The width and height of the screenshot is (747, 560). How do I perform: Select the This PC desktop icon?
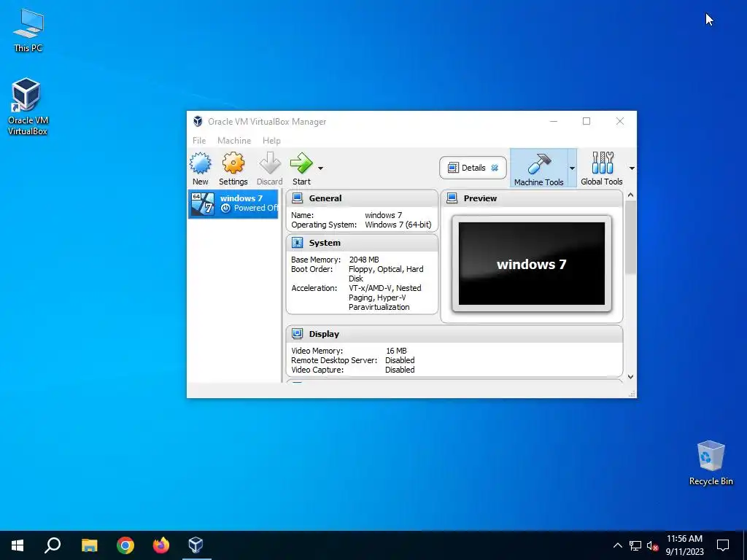28,31
